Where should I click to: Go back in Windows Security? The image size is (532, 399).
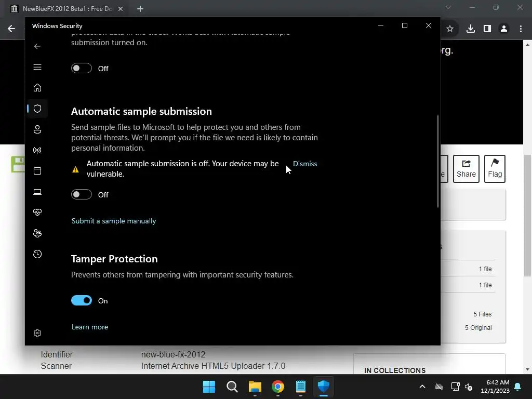(x=37, y=46)
